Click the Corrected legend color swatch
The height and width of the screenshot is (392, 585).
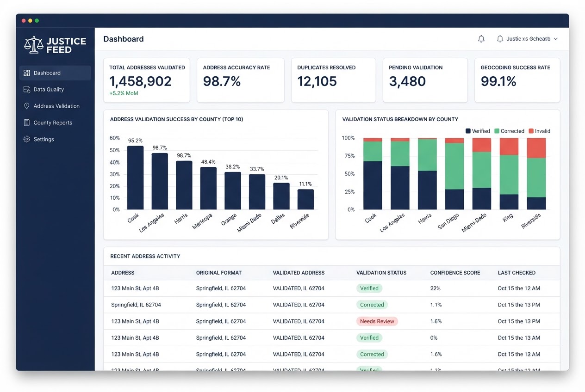pyautogui.click(x=497, y=131)
